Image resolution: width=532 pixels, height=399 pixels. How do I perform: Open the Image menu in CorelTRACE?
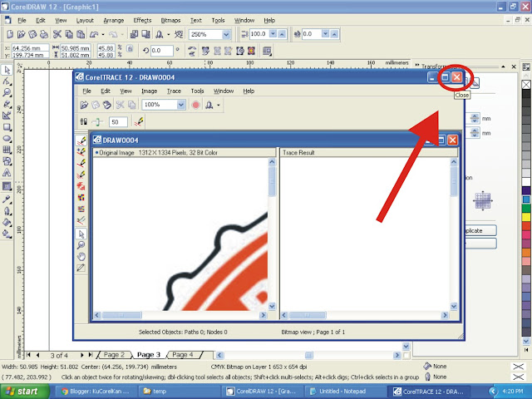(149, 91)
